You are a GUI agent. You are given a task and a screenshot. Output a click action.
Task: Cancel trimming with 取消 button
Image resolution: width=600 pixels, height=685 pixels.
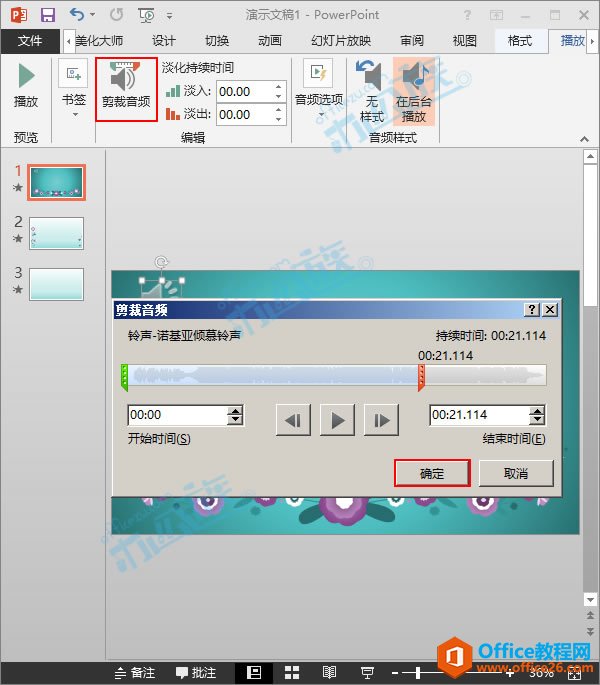pyautogui.click(x=516, y=473)
